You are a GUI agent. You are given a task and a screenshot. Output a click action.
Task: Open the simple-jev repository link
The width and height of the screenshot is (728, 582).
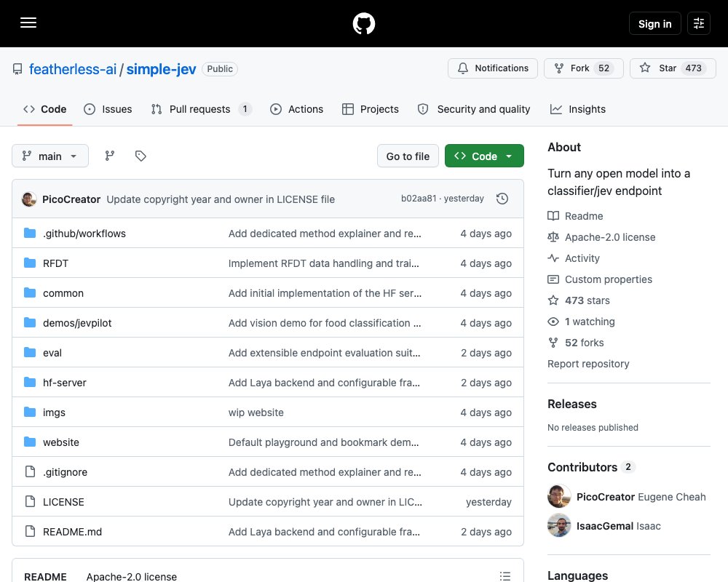click(x=161, y=69)
